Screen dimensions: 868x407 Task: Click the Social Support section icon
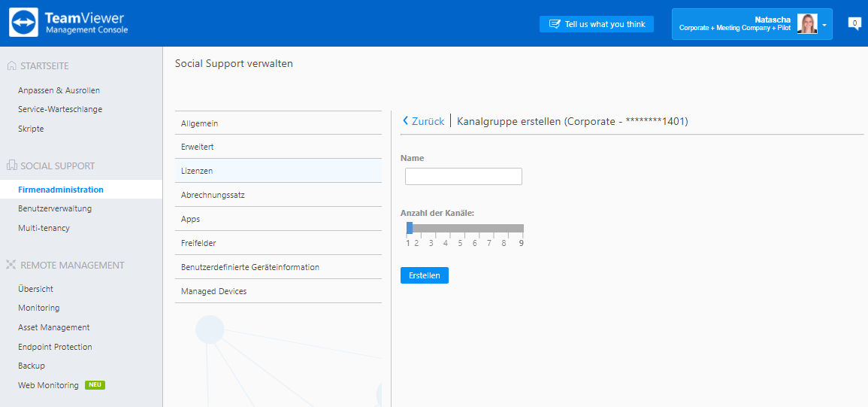11,166
